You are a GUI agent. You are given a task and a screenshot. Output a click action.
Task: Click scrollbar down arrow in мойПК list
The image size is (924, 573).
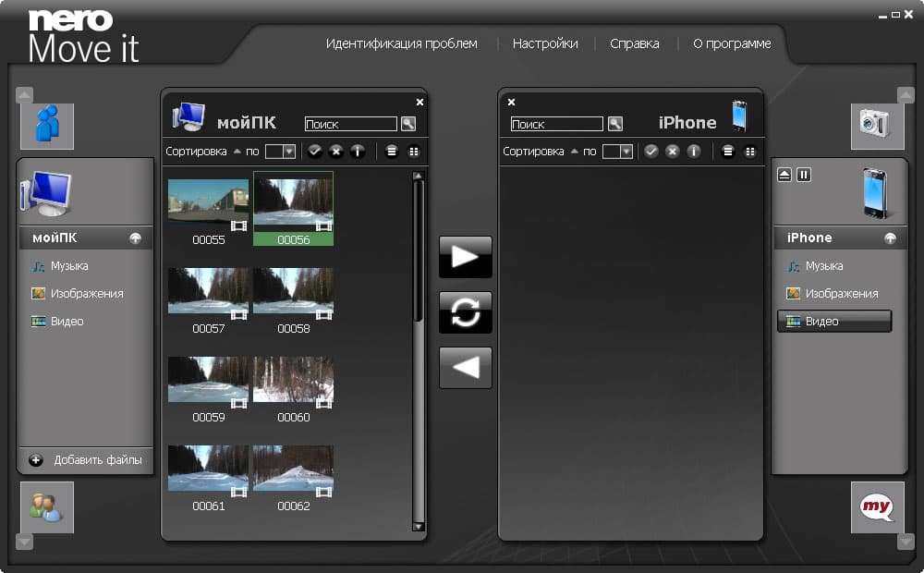[418, 527]
